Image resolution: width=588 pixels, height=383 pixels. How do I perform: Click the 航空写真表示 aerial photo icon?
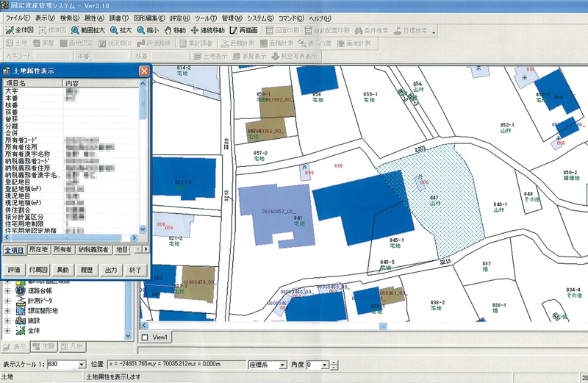(295, 57)
